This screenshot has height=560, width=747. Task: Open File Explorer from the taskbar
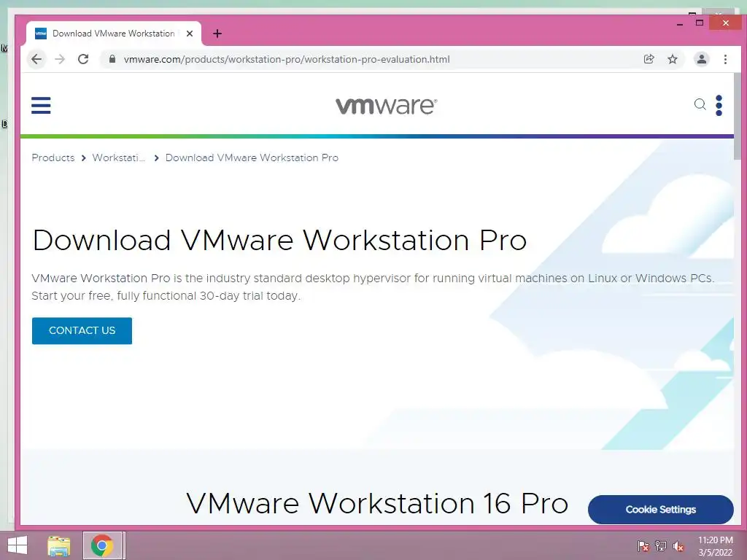pos(59,545)
